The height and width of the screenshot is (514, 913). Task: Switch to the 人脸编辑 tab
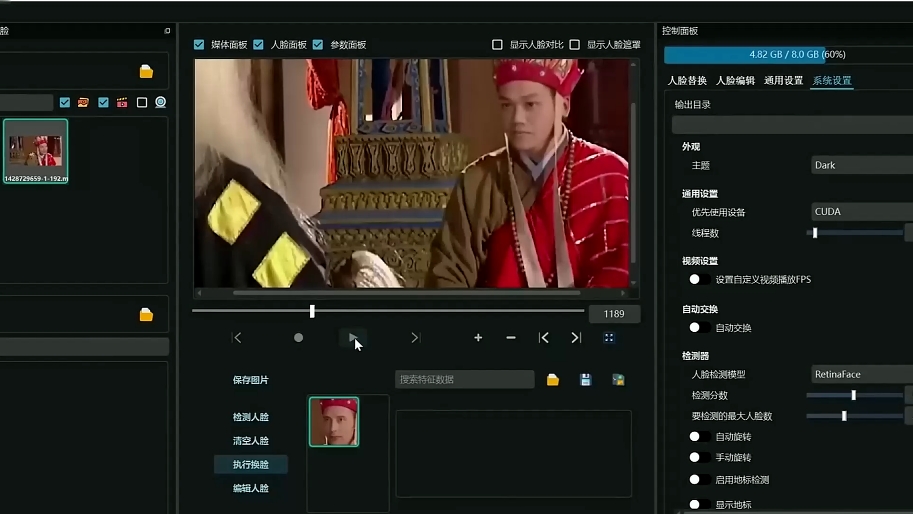pos(735,81)
